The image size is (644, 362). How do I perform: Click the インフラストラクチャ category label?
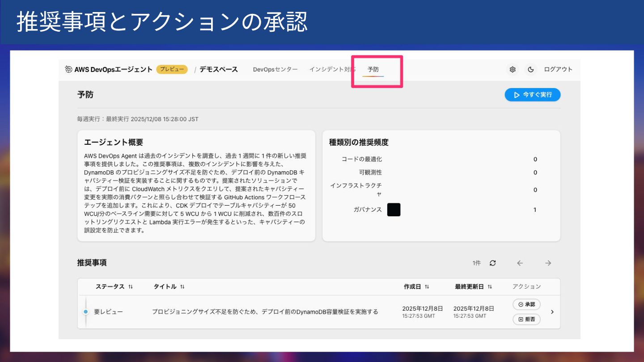tap(356, 189)
